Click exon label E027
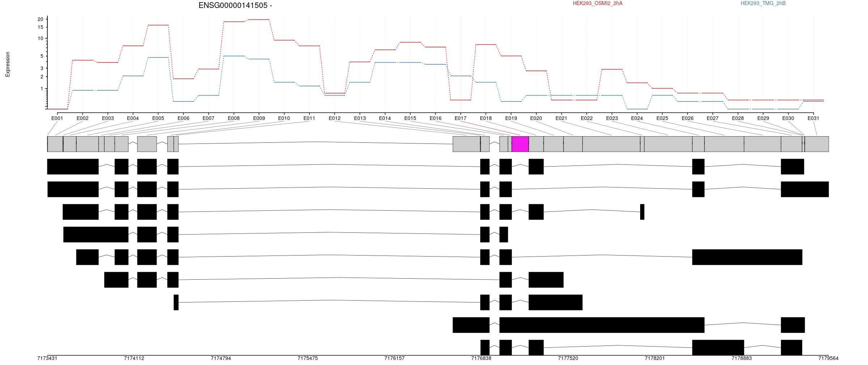This screenshot has height=365, width=868. point(712,118)
